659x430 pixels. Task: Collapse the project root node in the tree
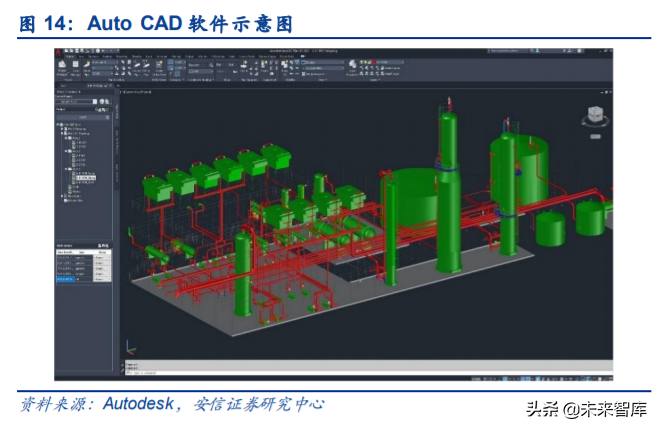pyautogui.click(x=58, y=124)
